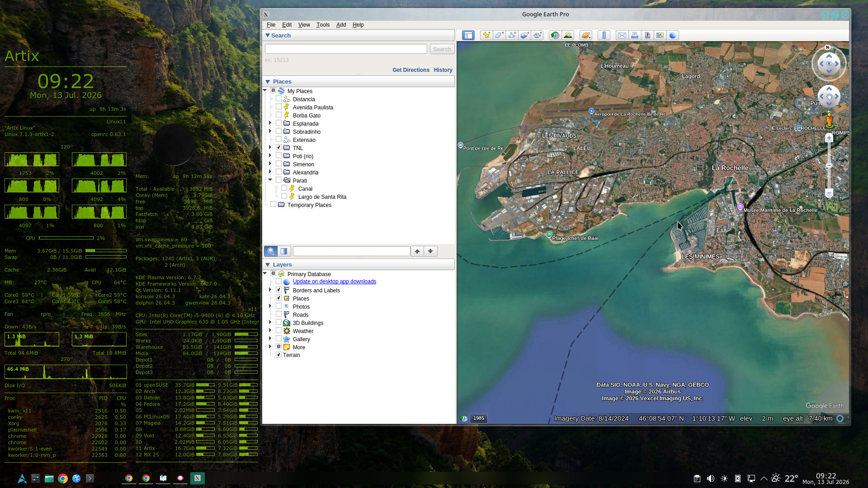Adjust the zoom slider handle

(x=829, y=165)
